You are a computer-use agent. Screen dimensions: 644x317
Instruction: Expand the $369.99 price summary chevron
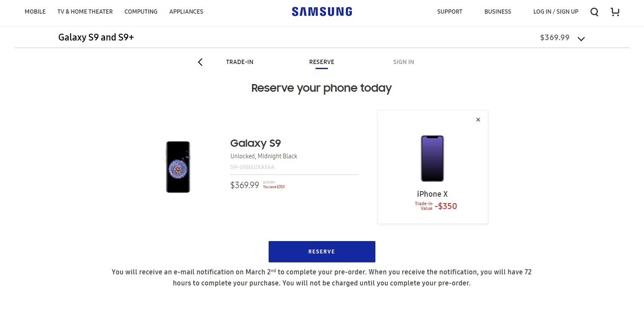point(581,38)
